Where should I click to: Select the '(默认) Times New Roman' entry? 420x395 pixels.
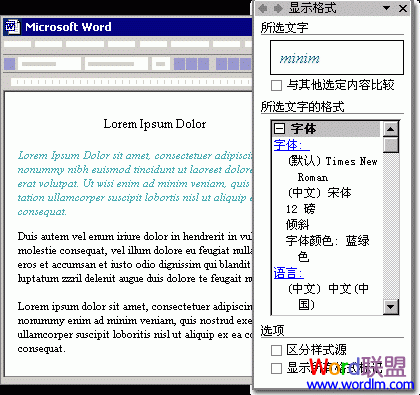pyautogui.click(x=332, y=169)
